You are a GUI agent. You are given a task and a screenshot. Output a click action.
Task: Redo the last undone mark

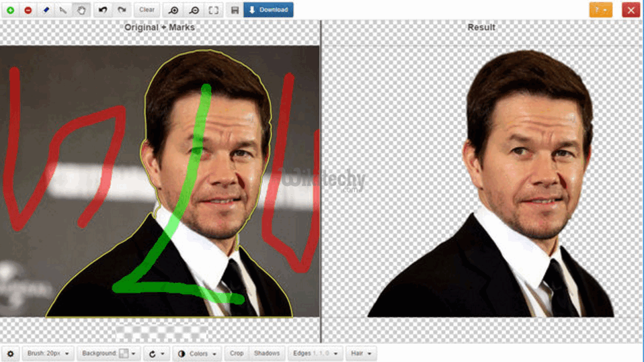[121, 10]
